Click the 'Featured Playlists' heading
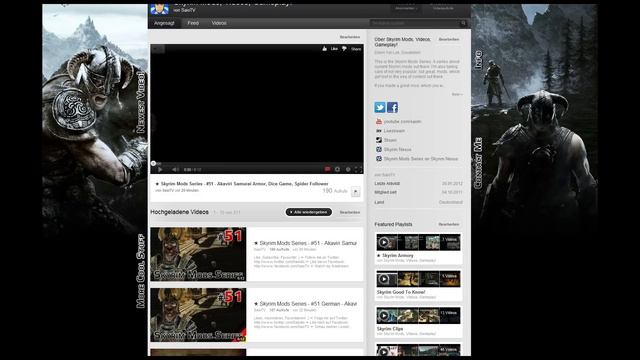Viewport: 640px width, 360px height. pos(393,224)
